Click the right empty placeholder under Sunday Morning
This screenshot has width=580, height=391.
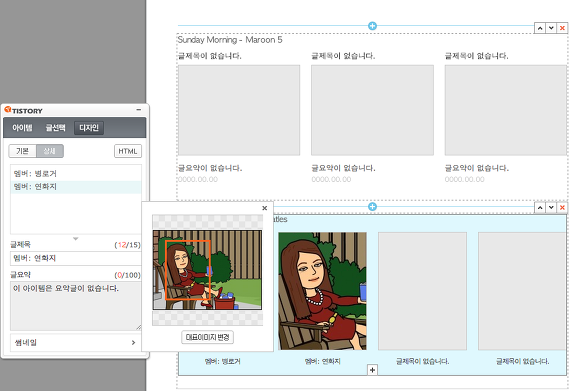[x=505, y=110]
